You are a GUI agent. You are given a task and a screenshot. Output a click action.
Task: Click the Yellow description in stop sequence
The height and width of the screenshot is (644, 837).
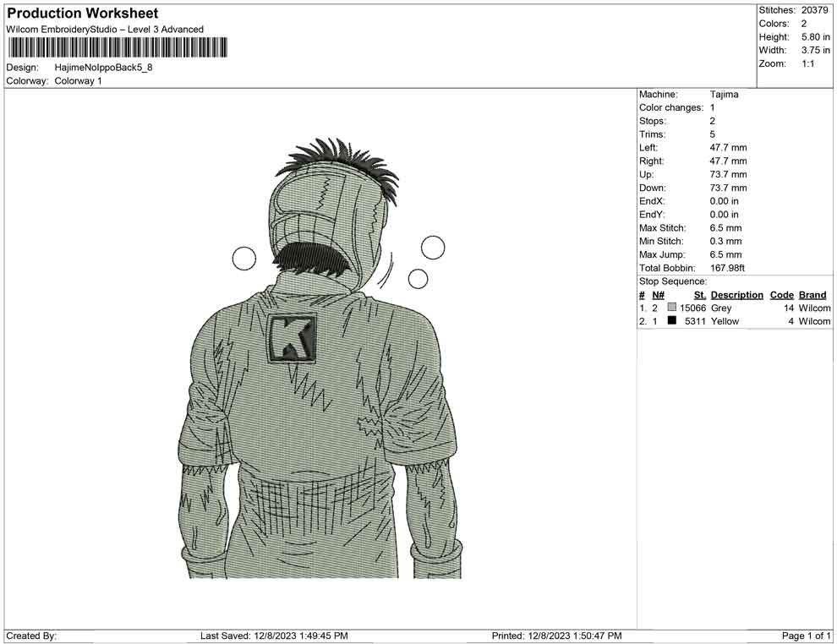pyautogui.click(x=725, y=321)
